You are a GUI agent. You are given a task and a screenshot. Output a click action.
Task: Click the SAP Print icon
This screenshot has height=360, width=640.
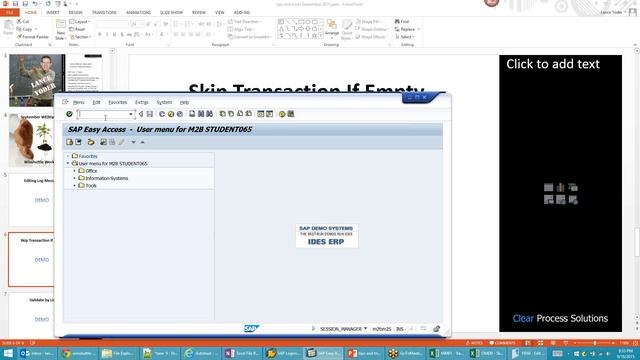[x=192, y=114]
